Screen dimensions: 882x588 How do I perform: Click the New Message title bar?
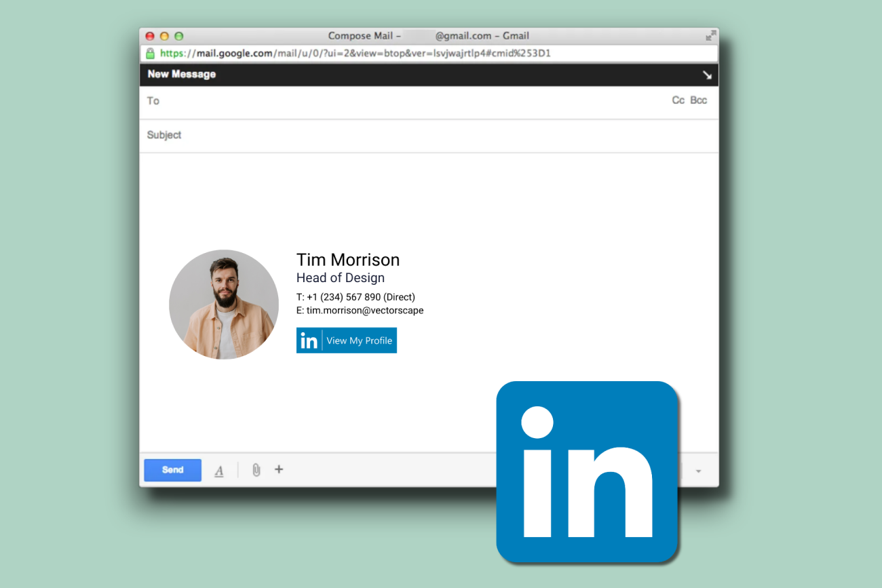[181, 75]
